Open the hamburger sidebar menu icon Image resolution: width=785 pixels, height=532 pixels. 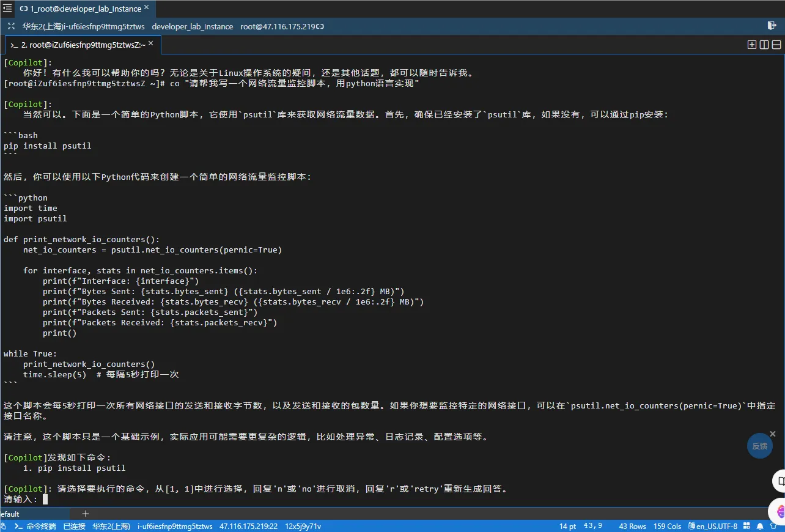tap(7, 8)
